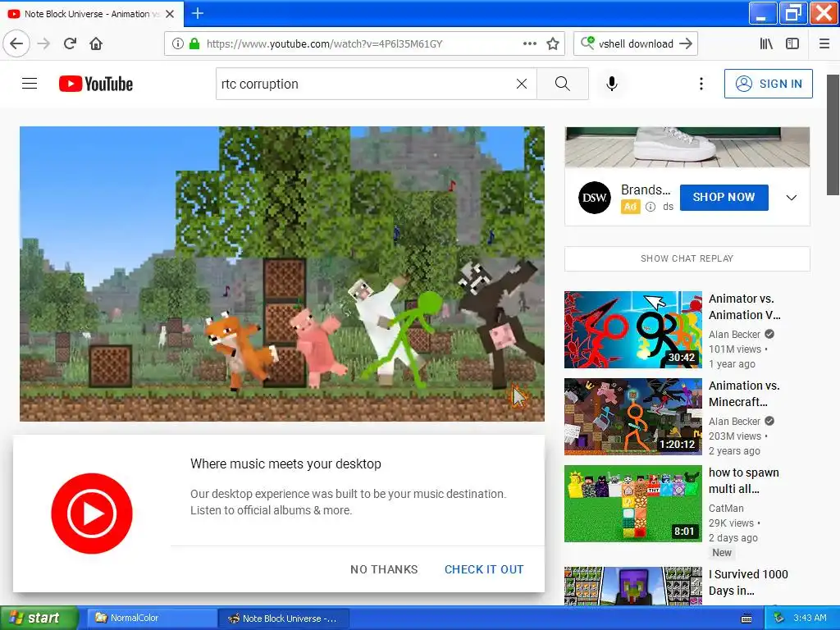Open the Windows start button

38,619
